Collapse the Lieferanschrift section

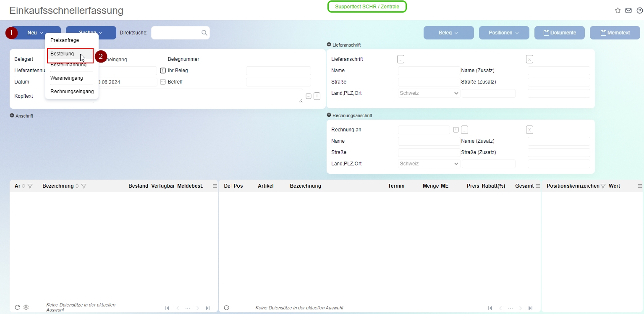pos(329,44)
